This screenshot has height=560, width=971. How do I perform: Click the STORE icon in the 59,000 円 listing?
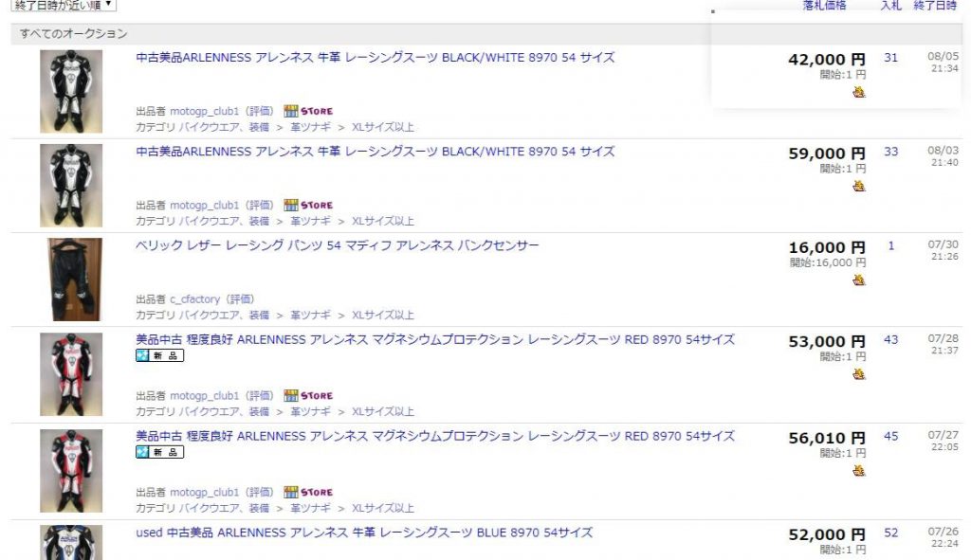[x=308, y=205]
